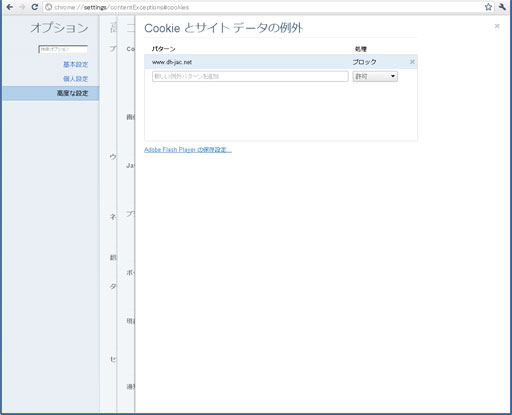Screen dimensions: 512x415
Task: Open the 許可 action dropdown
Action: click(x=375, y=76)
